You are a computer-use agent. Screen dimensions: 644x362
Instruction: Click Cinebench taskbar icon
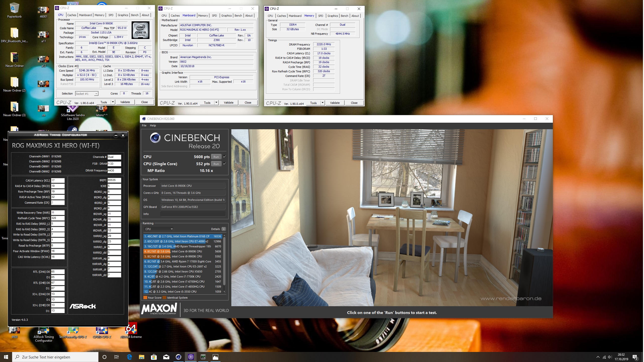point(179,357)
